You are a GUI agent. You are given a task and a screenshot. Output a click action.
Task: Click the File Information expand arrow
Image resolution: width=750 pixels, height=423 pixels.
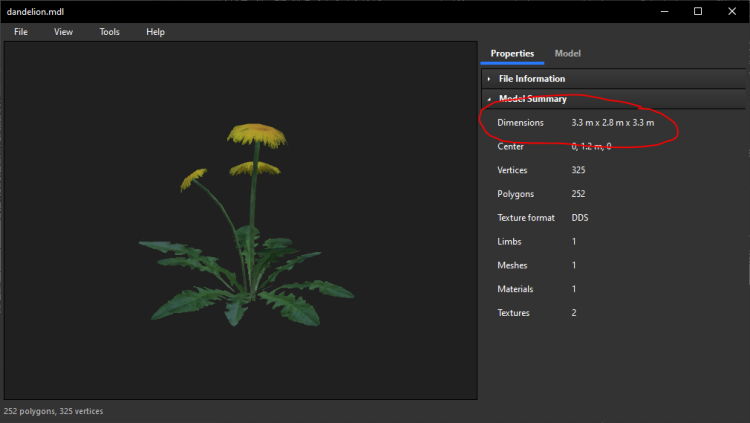[489, 79]
